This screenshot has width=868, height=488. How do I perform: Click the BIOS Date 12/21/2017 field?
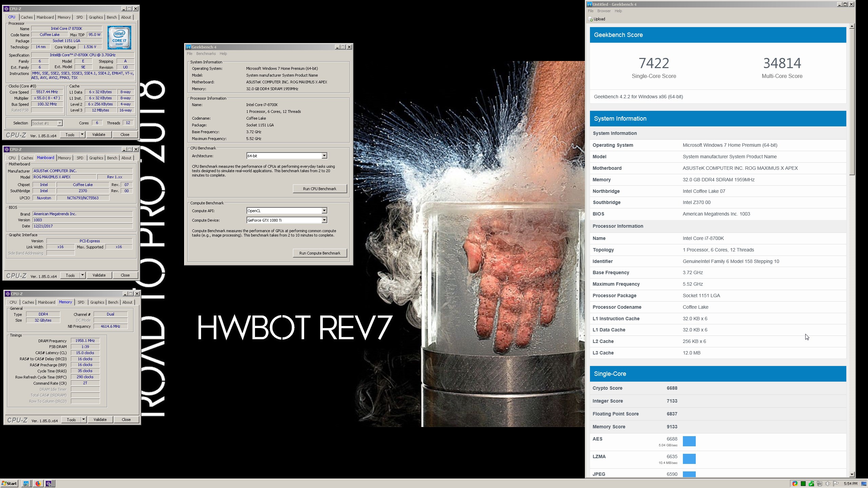coord(82,226)
